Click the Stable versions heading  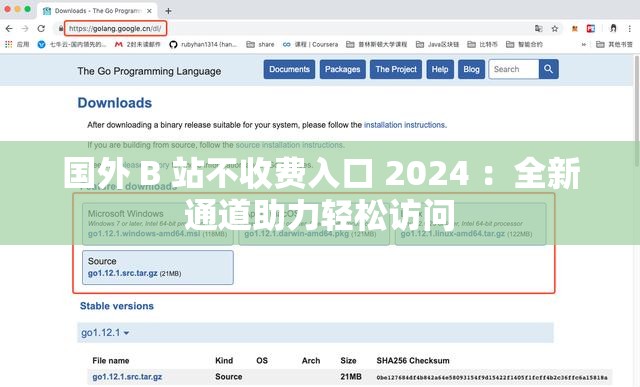pos(117,306)
